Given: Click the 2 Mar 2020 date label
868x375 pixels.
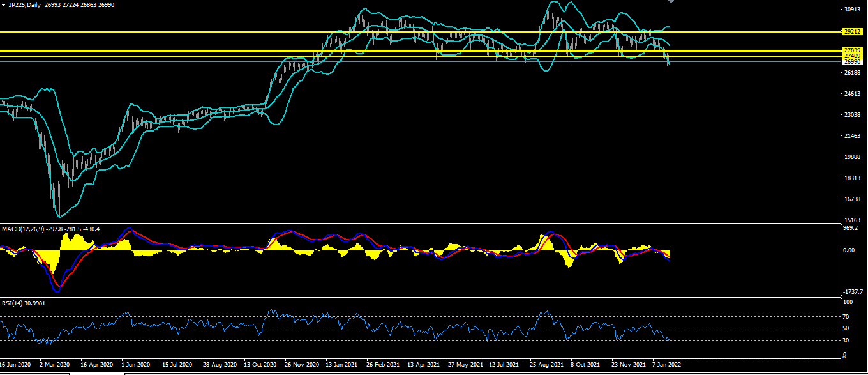Looking at the screenshot, I should coord(54,365).
